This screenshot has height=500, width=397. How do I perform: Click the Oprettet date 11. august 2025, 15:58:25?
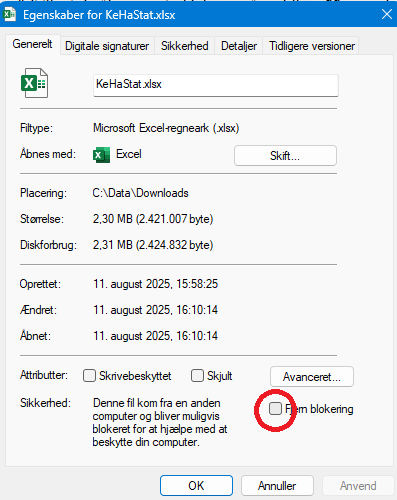pos(155,284)
